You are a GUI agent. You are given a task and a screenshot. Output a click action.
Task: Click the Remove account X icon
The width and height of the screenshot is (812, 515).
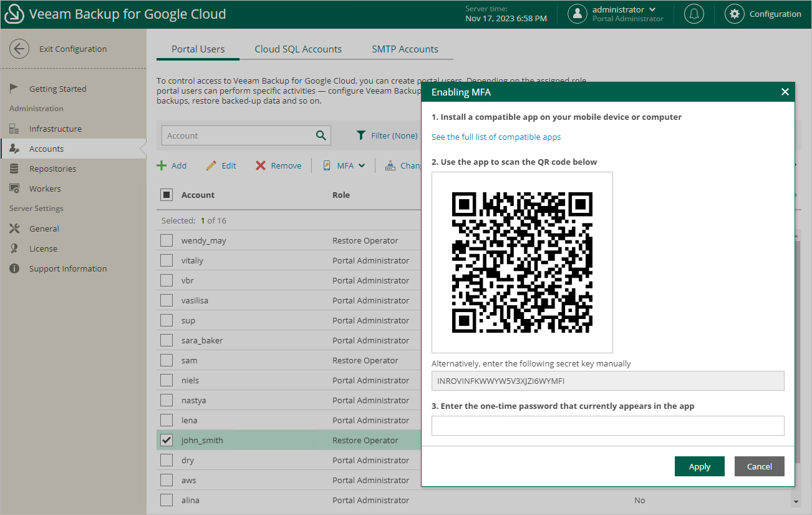[261, 165]
